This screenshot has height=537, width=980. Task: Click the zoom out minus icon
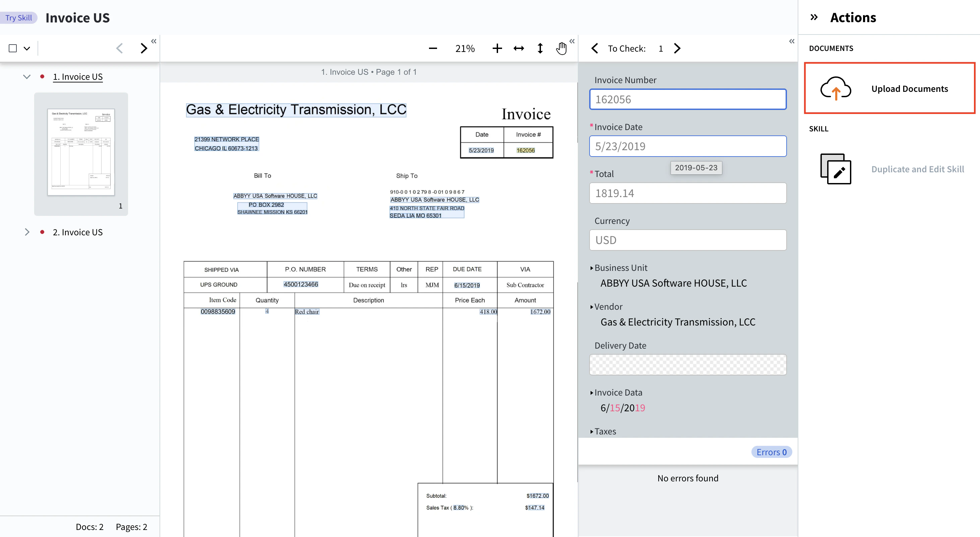pyautogui.click(x=433, y=48)
